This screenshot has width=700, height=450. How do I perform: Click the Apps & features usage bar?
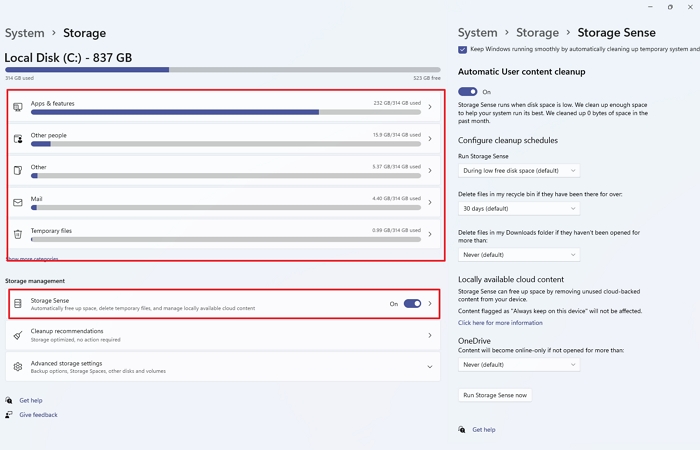pyautogui.click(x=226, y=112)
